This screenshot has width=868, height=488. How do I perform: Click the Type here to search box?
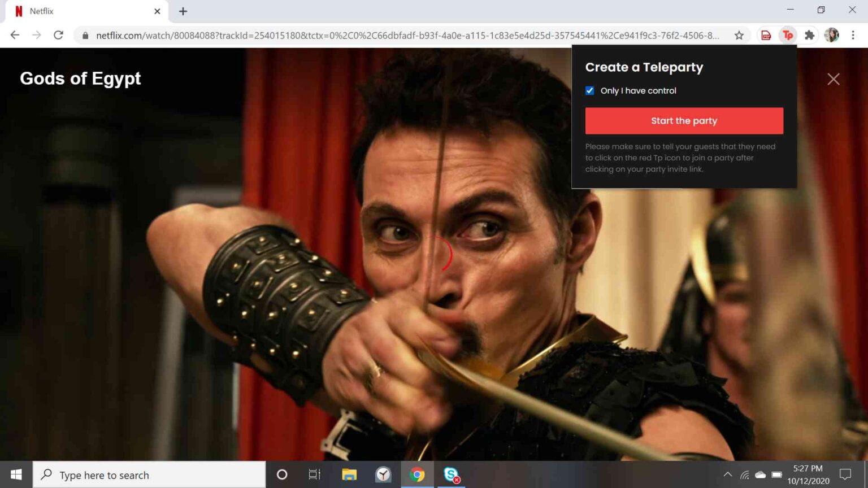pos(149,475)
